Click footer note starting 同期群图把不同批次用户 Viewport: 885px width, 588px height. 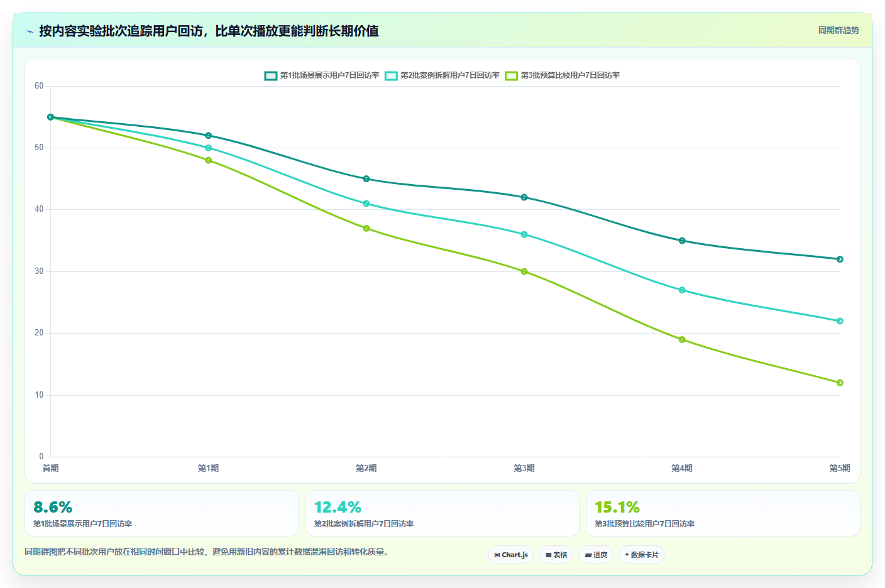point(206,552)
